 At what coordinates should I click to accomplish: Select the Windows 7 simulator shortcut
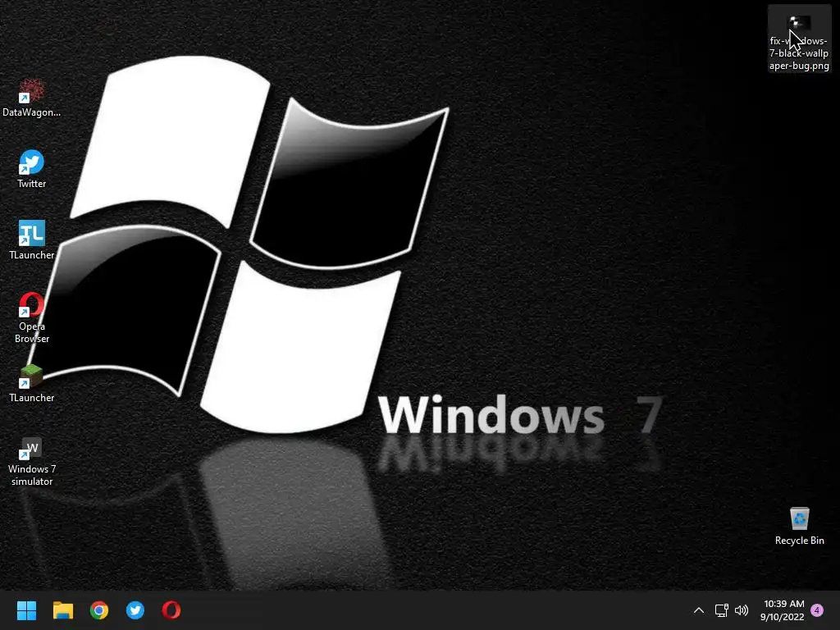[x=32, y=461]
